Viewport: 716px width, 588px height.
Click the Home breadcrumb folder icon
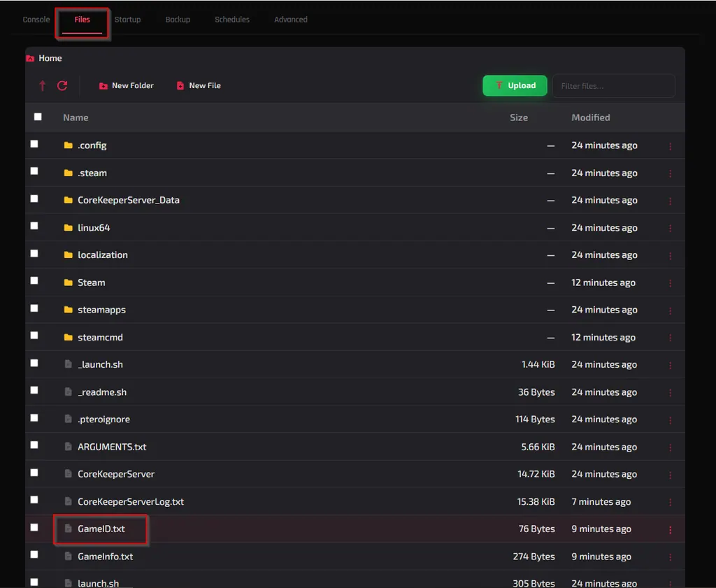[x=30, y=59]
